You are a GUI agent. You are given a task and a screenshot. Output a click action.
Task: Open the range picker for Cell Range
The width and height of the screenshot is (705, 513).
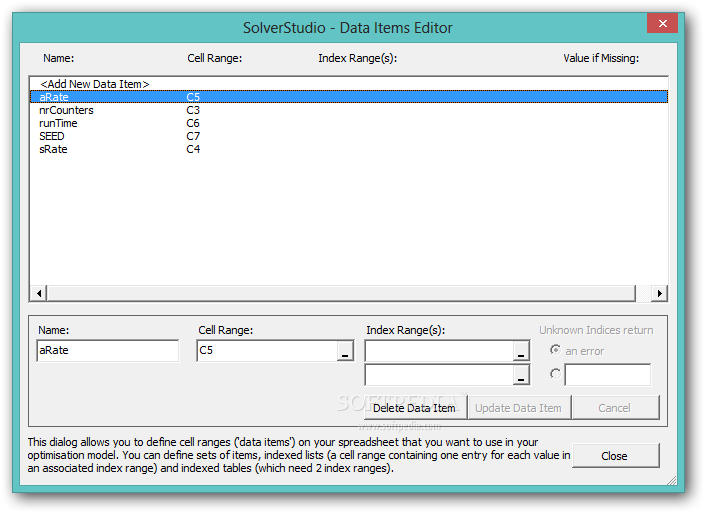345,351
